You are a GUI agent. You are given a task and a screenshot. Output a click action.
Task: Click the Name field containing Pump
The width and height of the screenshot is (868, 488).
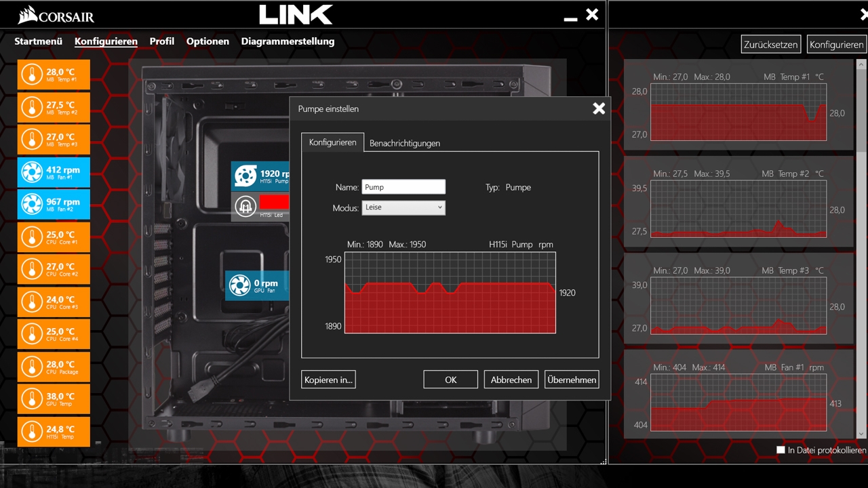[403, 187]
